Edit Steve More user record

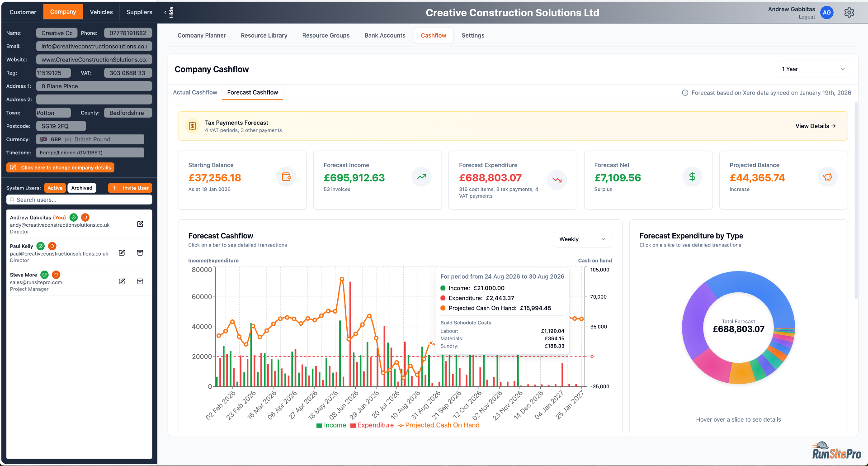122,281
